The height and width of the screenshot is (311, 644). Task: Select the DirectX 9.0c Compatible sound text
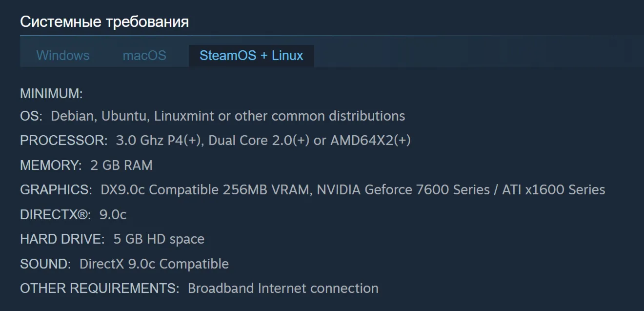tap(154, 264)
